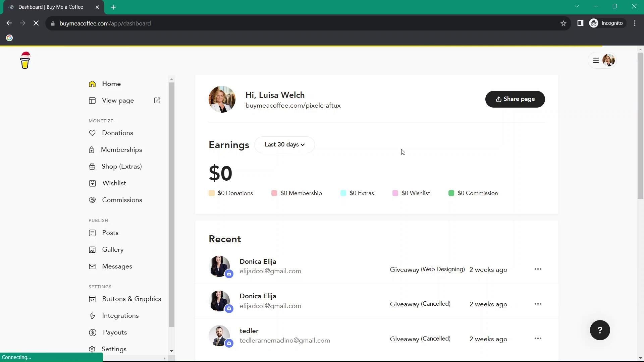Open the help question mark bubble
644x362 pixels.
tap(600, 330)
